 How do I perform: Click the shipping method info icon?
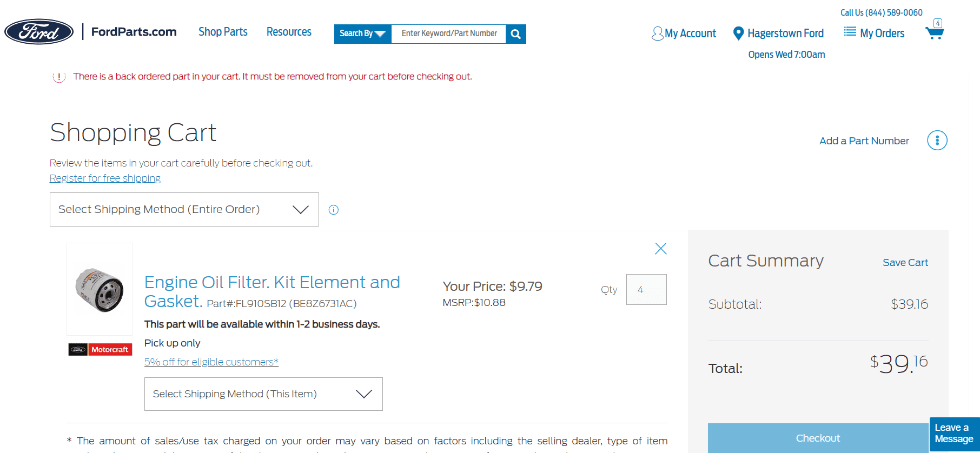pos(334,210)
